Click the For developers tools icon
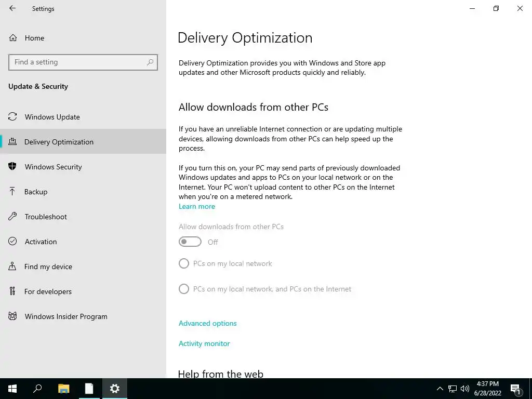Image resolution: width=532 pixels, height=399 pixels. (12, 291)
